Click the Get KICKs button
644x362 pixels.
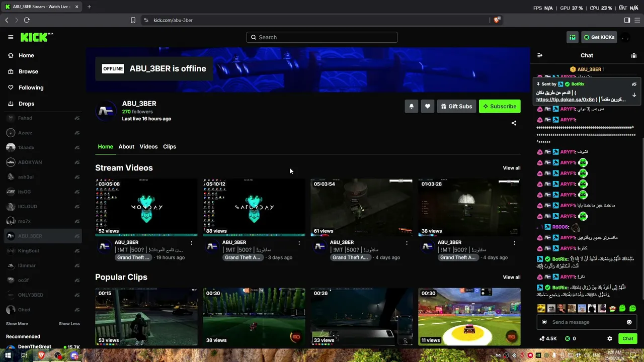pos(599,37)
